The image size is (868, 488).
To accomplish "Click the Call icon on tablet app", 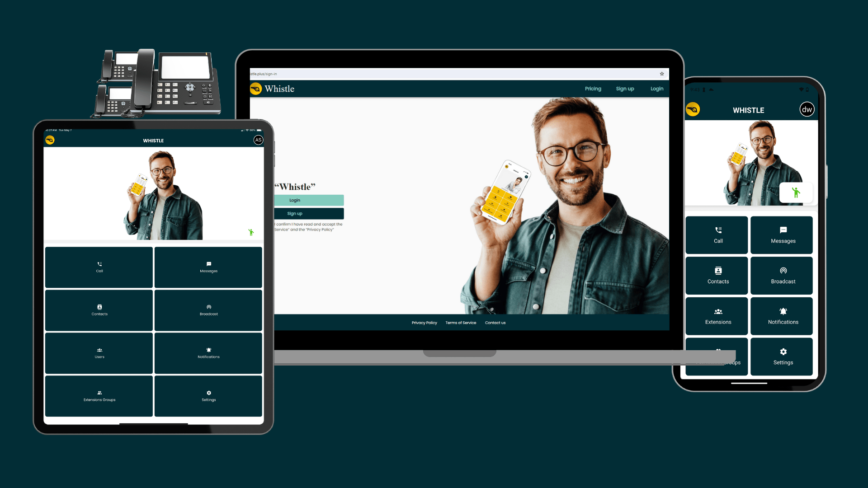I will pos(99,267).
